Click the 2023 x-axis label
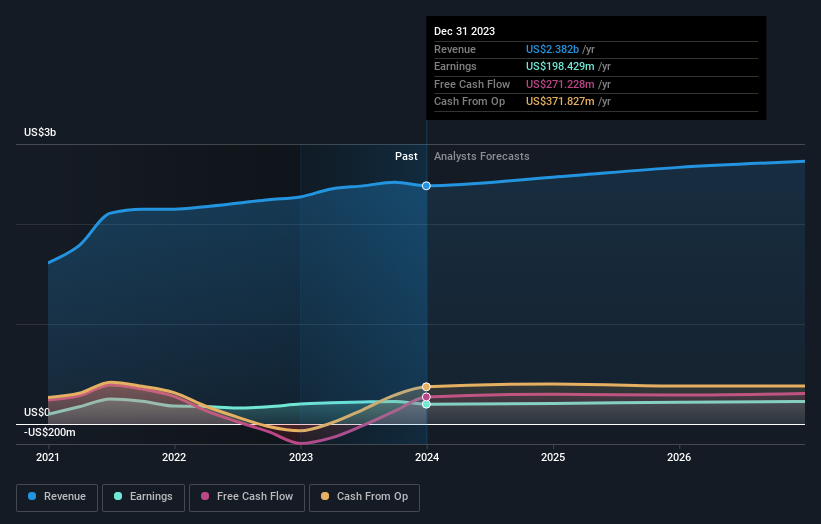The height and width of the screenshot is (524, 821). point(301,457)
